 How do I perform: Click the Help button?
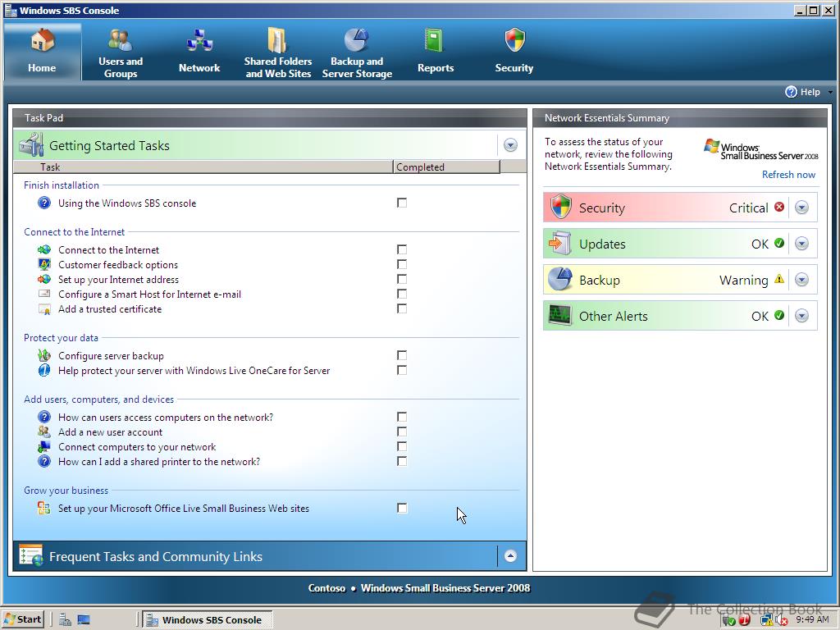[x=803, y=92]
